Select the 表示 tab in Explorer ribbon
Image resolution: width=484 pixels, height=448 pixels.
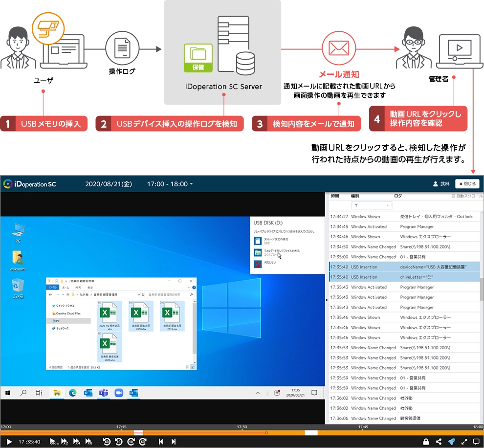[89, 288]
